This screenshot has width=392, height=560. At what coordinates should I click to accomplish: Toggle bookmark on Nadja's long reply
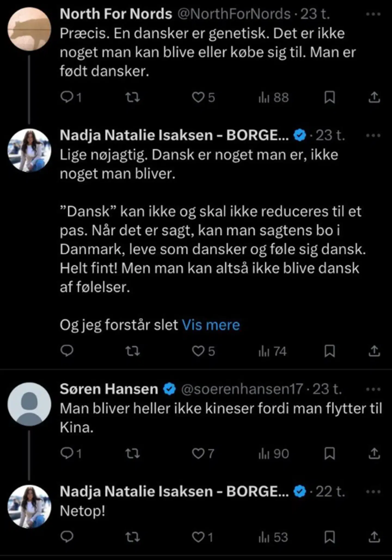tap(330, 352)
